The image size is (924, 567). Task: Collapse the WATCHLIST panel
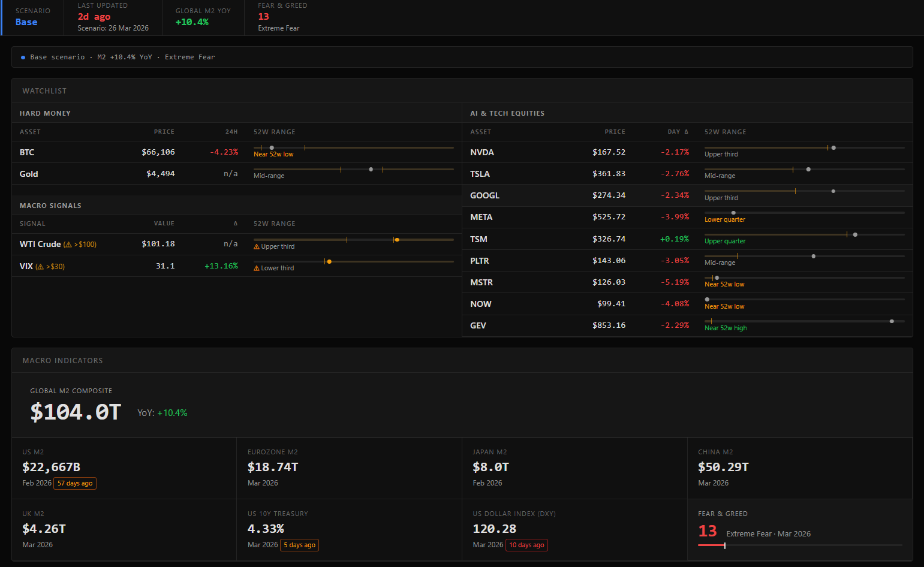pos(44,91)
